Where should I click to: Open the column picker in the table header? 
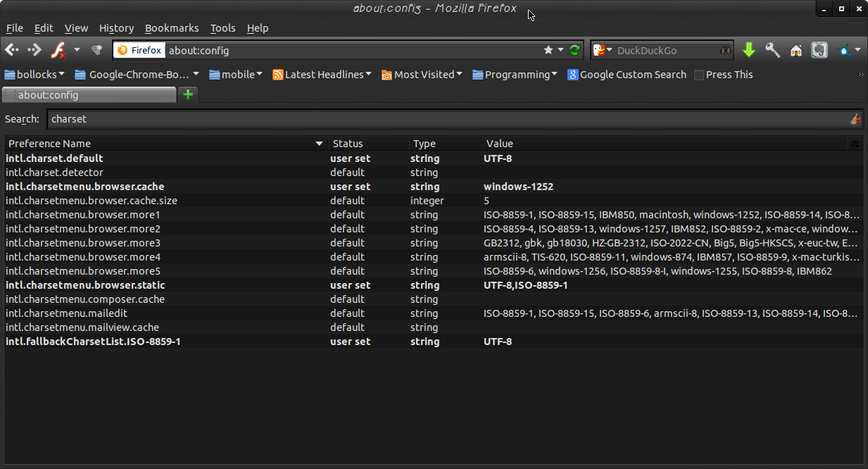tap(855, 144)
